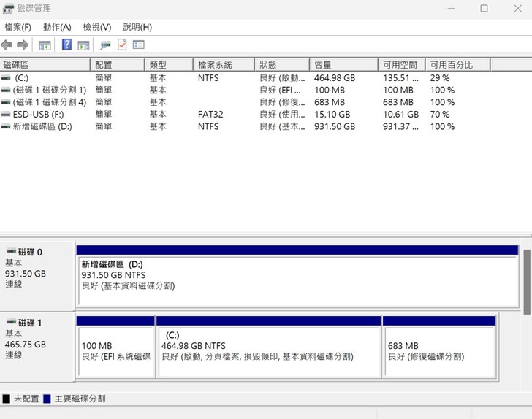Click the blue Help question mark icon
532x419 pixels.
(66, 45)
